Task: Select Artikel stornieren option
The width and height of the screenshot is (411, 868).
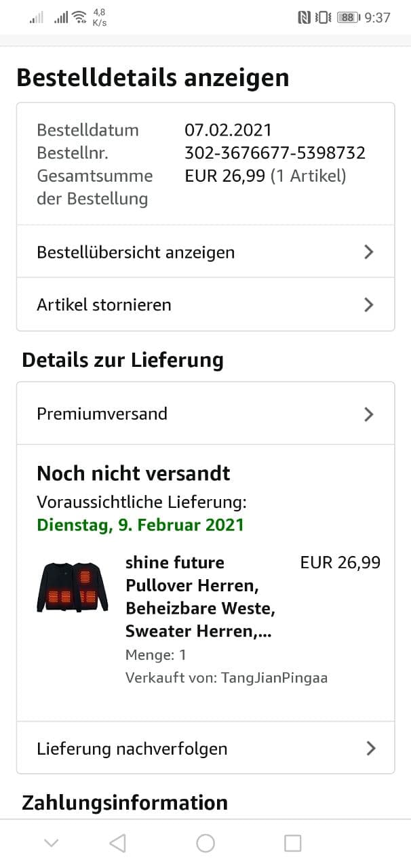Action: pos(104,305)
